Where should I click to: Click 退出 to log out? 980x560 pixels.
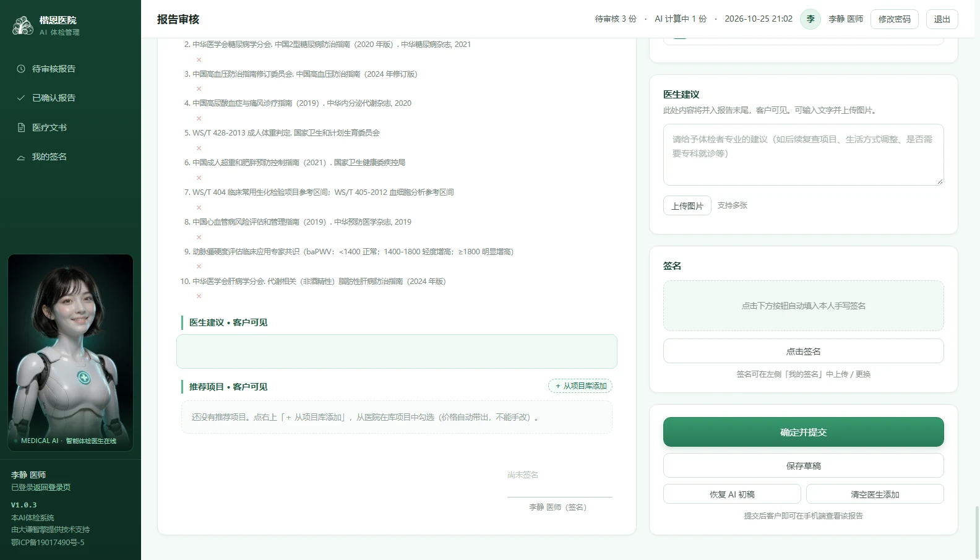[942, 19]
